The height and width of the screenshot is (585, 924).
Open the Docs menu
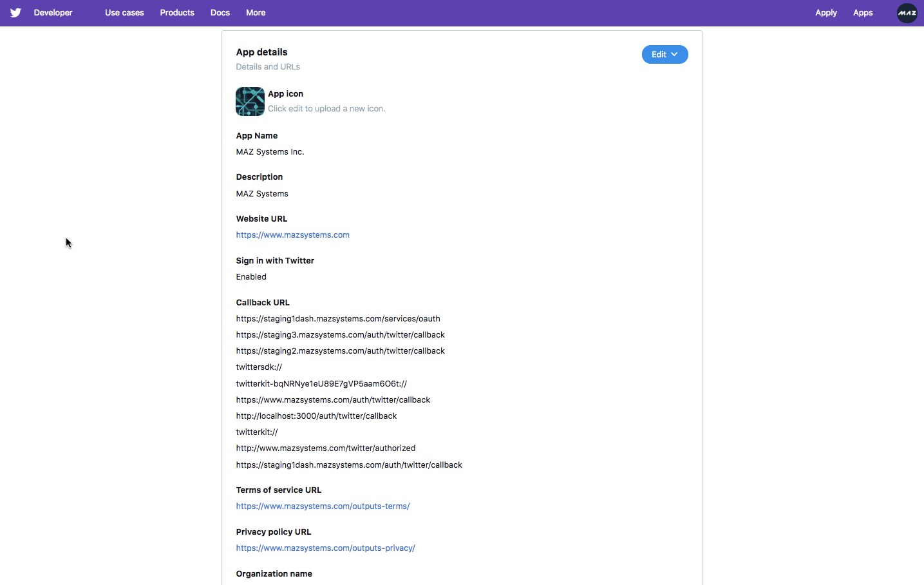(x=220, y=13)
